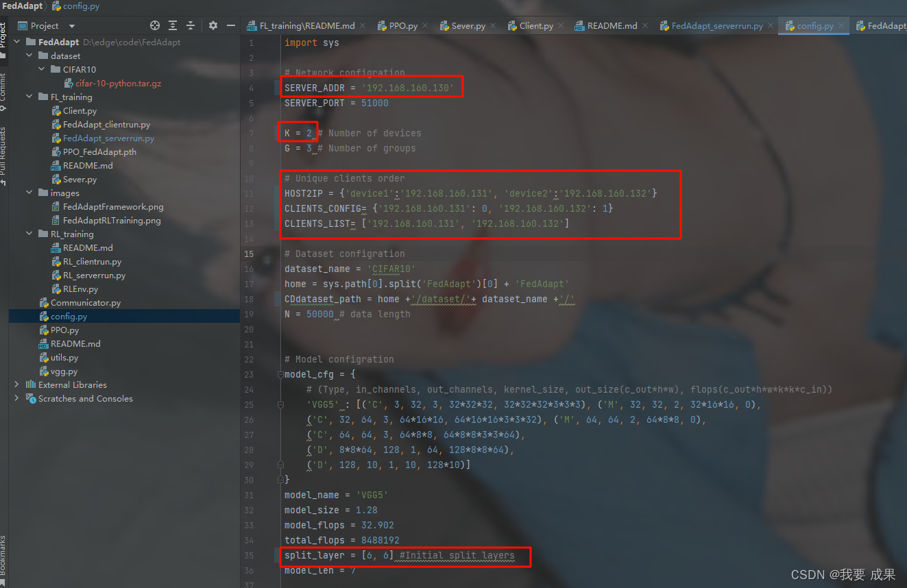This screenshot has width=907, height=588.
Task: Collapse the RL_training folder
Action: click(29, 234)
